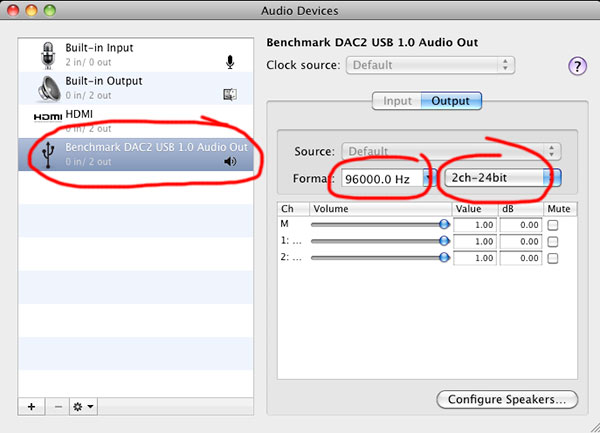Click the default output speaker indicator icon
600x433 pixels.
tap(230, 161)
